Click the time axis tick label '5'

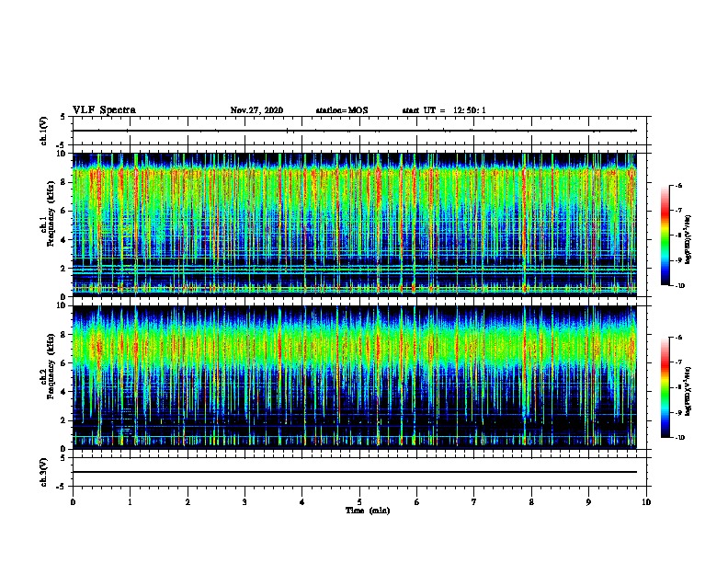click(359, 501)
